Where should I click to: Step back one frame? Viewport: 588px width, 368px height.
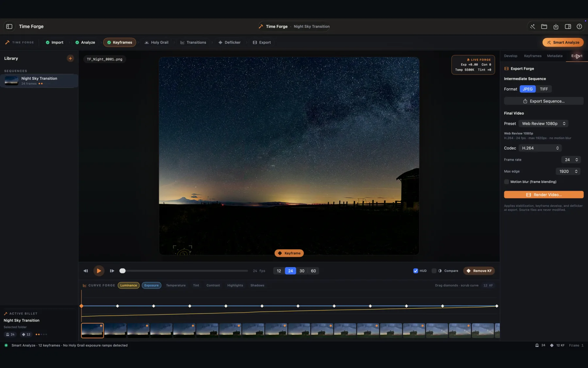[x=86, y=271]
